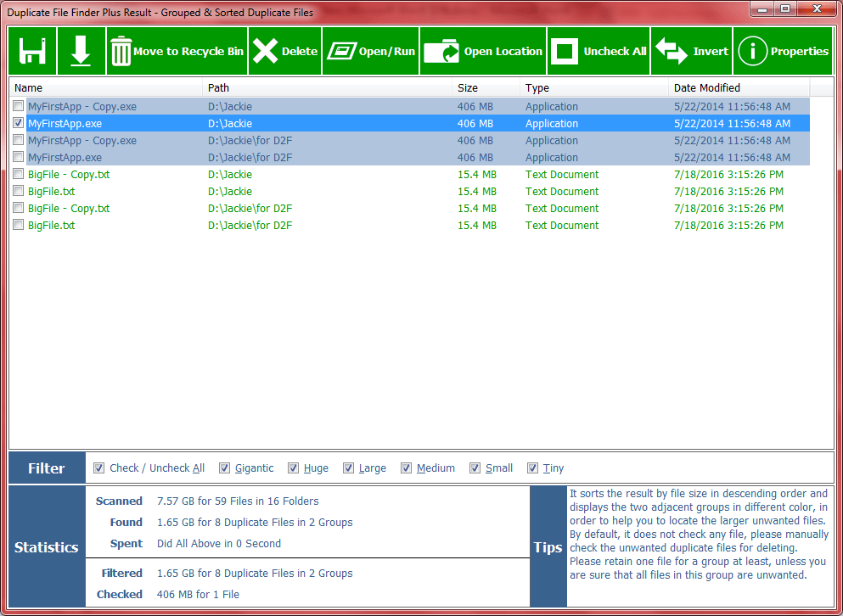Click the Filtered statistics value line
843x616 pixels.
[255, 574]
